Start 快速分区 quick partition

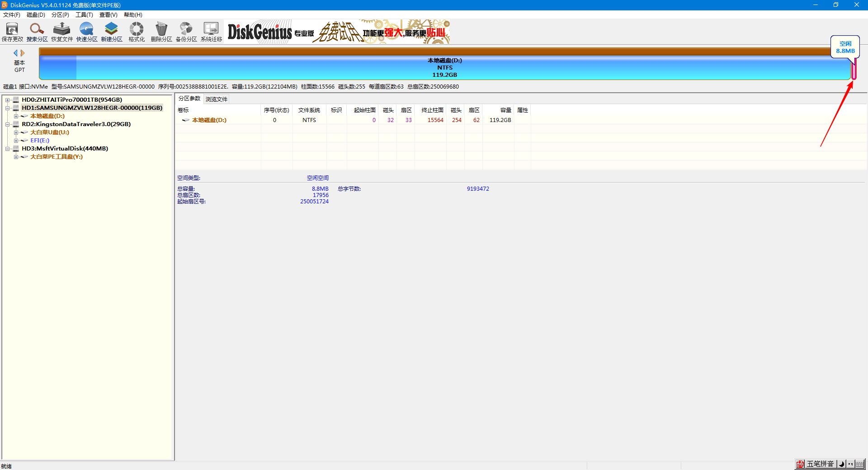pos(87,32)
